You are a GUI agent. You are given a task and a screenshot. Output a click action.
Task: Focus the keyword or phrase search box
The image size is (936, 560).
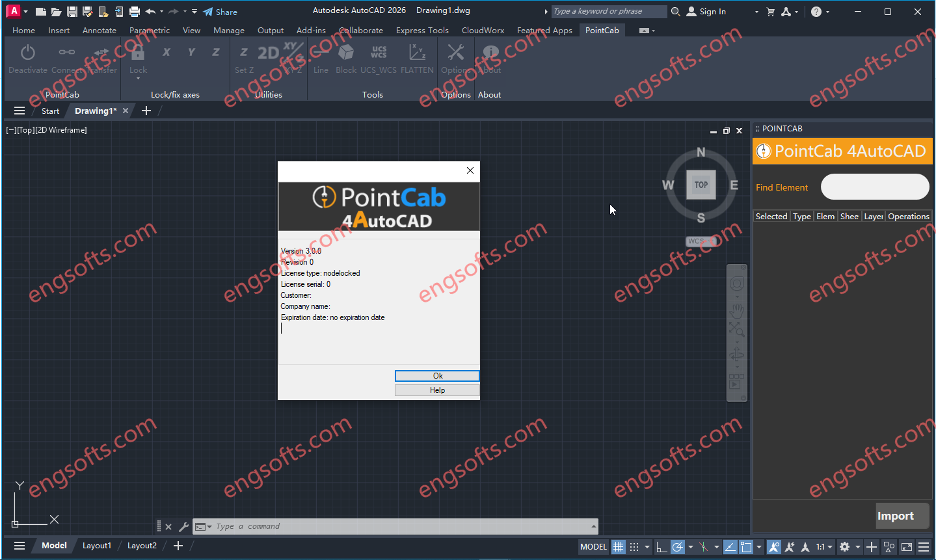(x=609, y=11)
